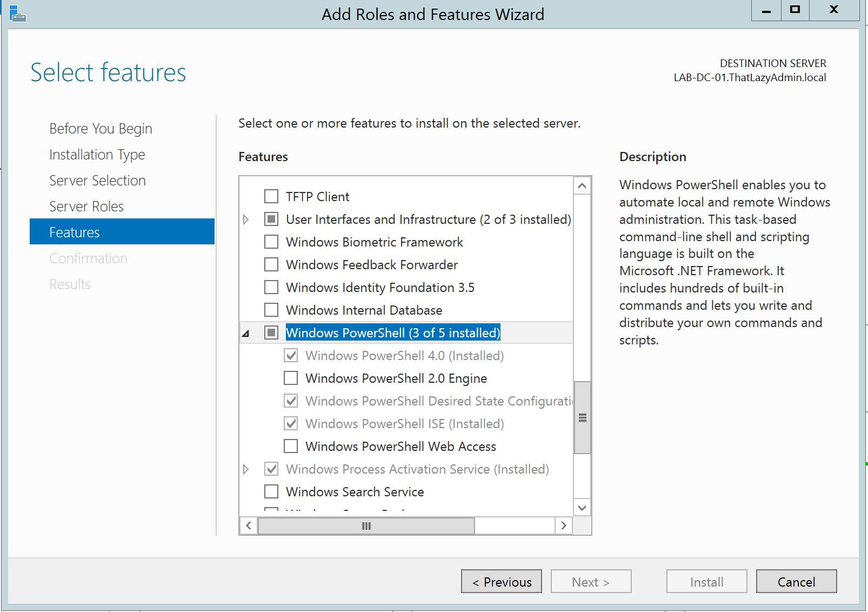Expand User Interfaces and Infrastructure

[x=246, y=219]
